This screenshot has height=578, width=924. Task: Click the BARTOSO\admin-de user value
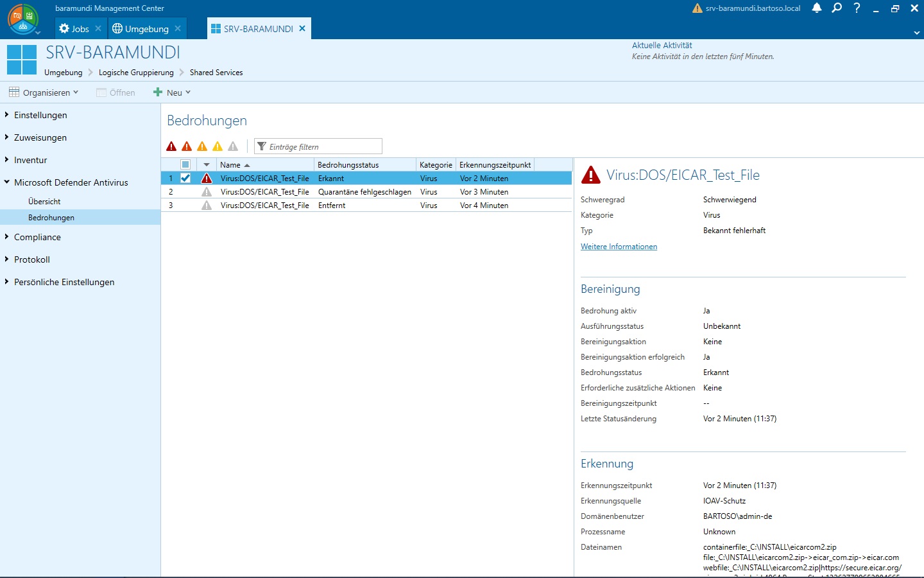(x=737, y=516)
